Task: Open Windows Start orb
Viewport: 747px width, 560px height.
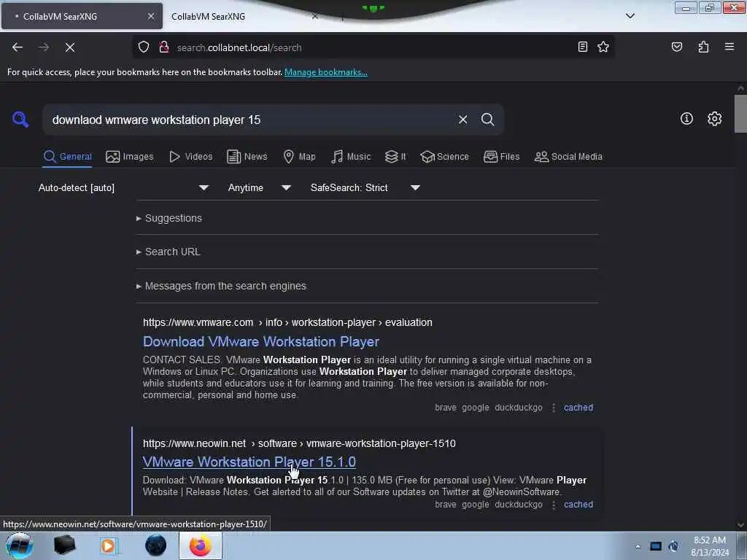Action: point(20,545)
